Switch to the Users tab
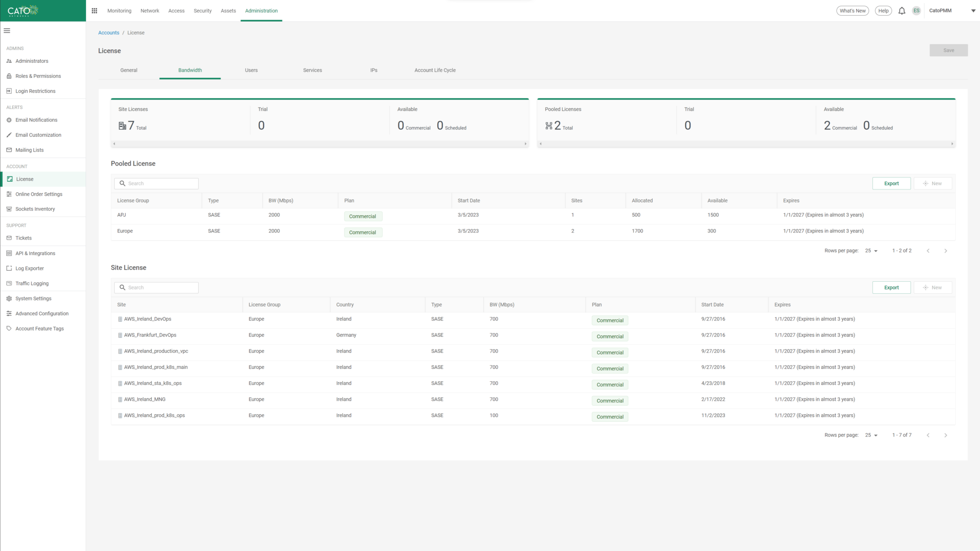The height and width of the screenshot is (551, 980). click(251, 70)
